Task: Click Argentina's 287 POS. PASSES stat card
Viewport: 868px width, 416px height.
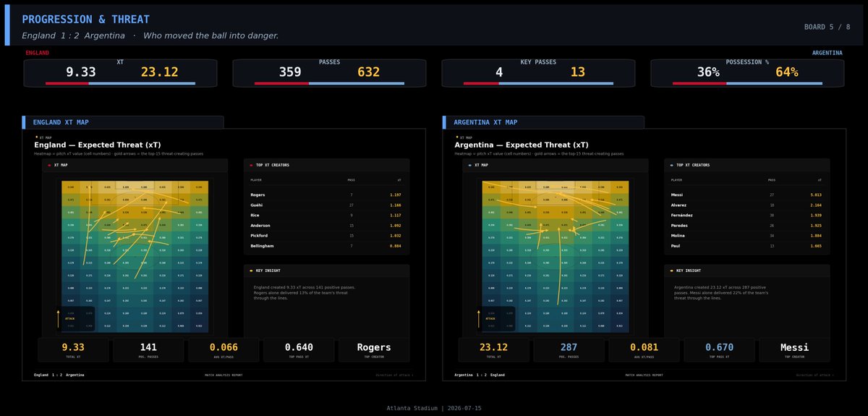Action: (569, 350)
